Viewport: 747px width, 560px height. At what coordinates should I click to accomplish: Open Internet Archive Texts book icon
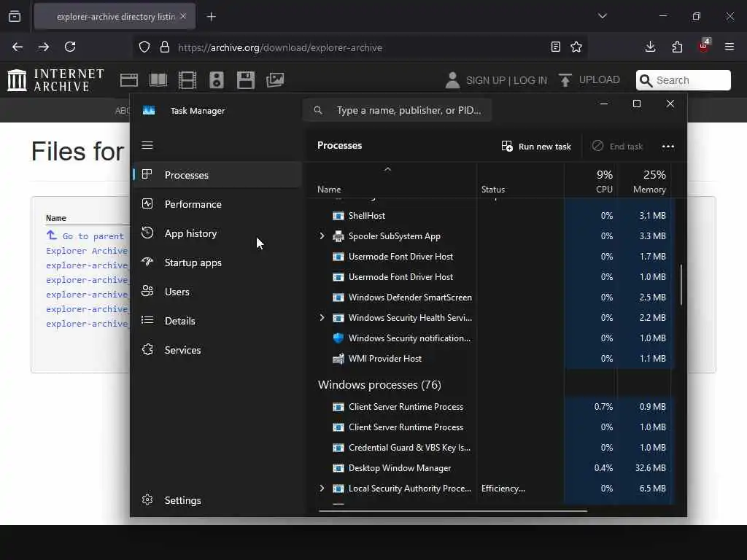tap(158, 80)
